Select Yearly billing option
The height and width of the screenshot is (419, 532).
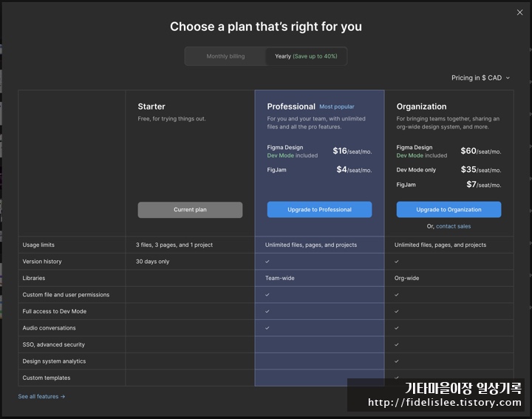pyautogui.click(x=306, y=56)
